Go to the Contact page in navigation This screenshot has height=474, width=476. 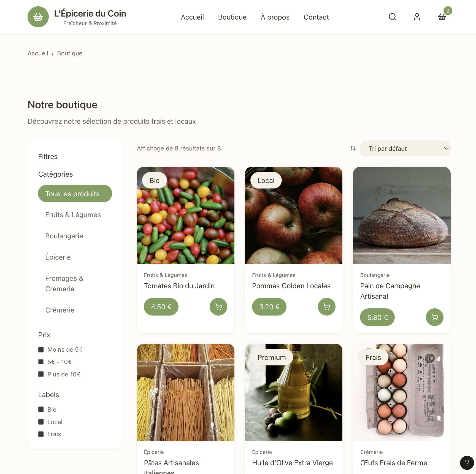[x=316, y=17]
